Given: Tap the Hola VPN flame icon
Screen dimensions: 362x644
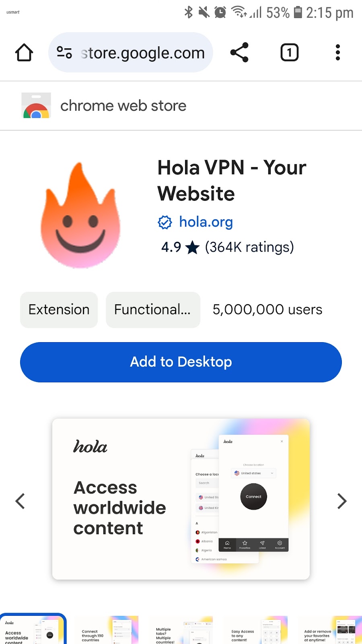Looking at the screenshot, I should pos(80,215).
